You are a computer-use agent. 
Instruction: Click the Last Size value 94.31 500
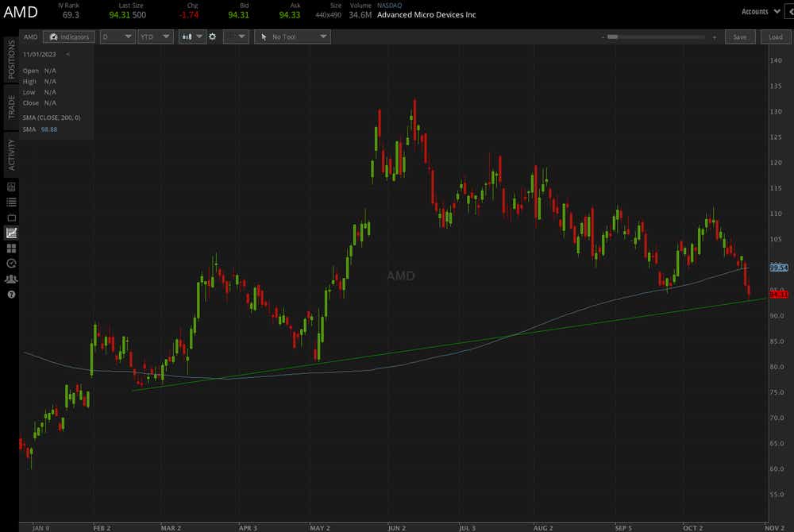coord(128,15)
